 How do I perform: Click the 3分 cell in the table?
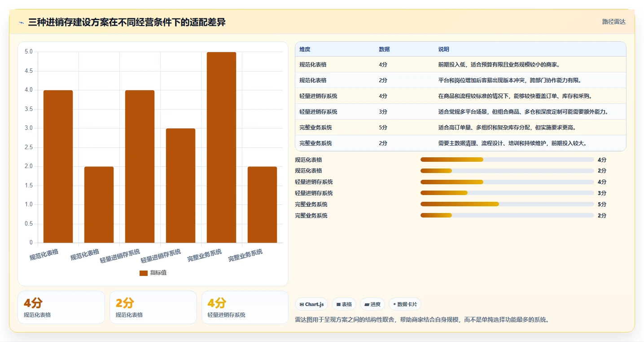[404, 112]
